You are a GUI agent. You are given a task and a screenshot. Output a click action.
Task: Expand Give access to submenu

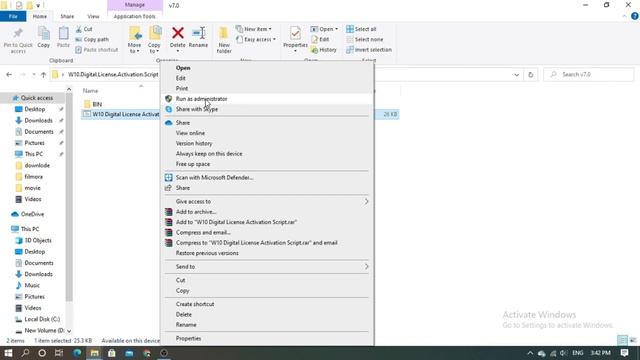click(268, 202)
